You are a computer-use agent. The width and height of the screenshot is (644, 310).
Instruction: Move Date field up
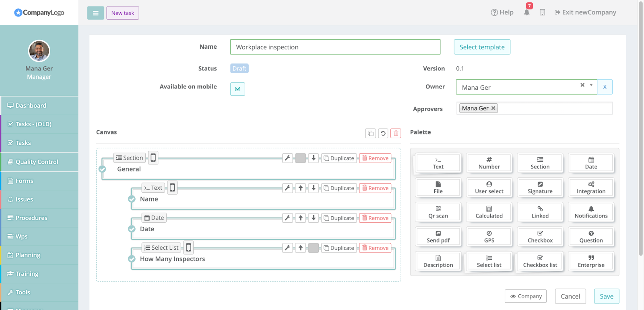(x=301, y=218)
